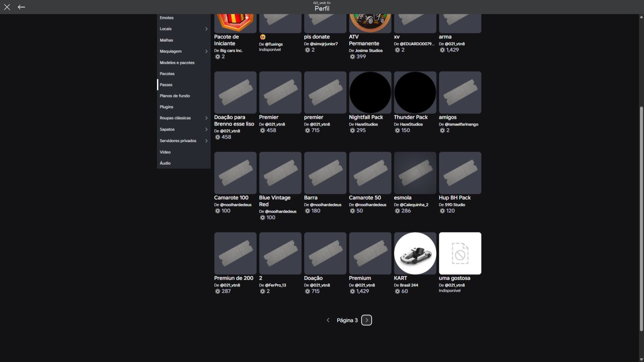This screenshot has height=362, width=644.
Task: Click the Premier pass ticket icon
Action: [x=280, y=93]
